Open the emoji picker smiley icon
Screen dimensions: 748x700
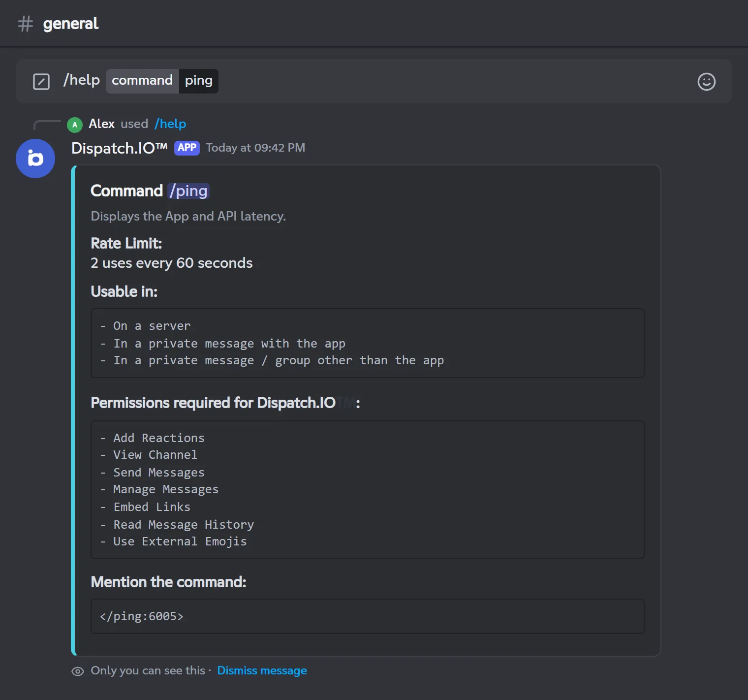706,82
